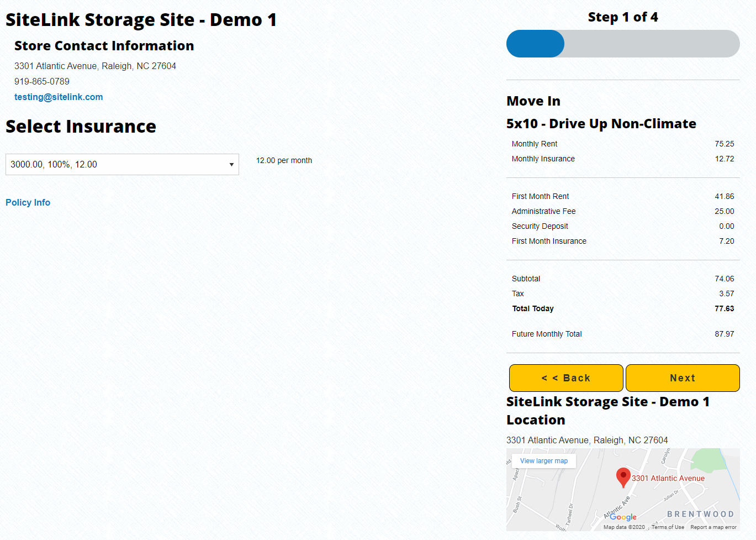
Task: Click the red map pin marker
Action: point(623,476)
